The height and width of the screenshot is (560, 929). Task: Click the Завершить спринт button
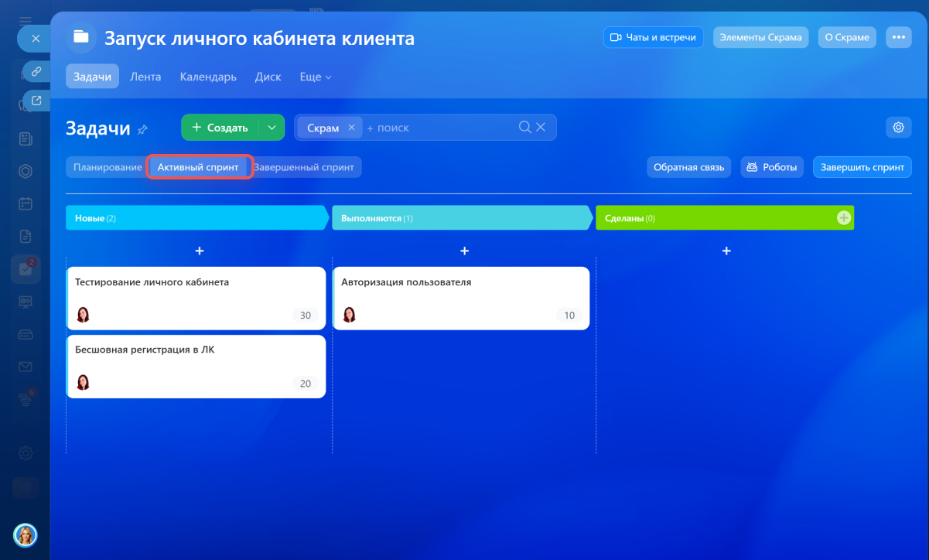click(862, 167)
